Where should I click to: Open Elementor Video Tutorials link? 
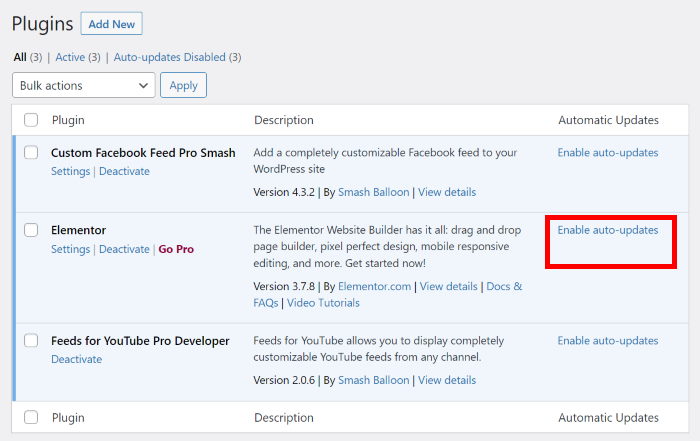click(x=323, y=303)
